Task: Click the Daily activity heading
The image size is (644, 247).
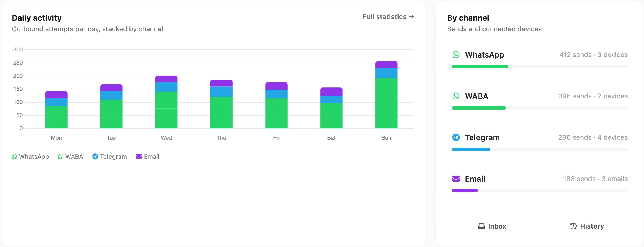Action: (x=37, y=18)
